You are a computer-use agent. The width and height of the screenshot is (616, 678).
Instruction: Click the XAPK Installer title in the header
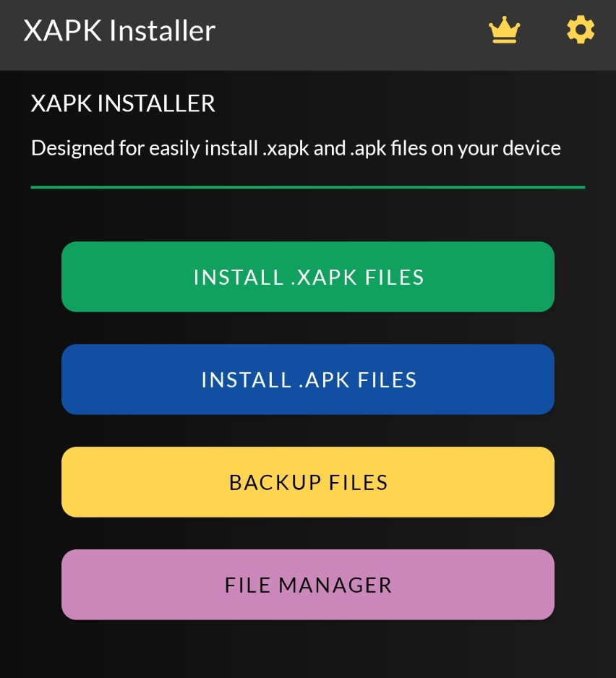point(119,30)
